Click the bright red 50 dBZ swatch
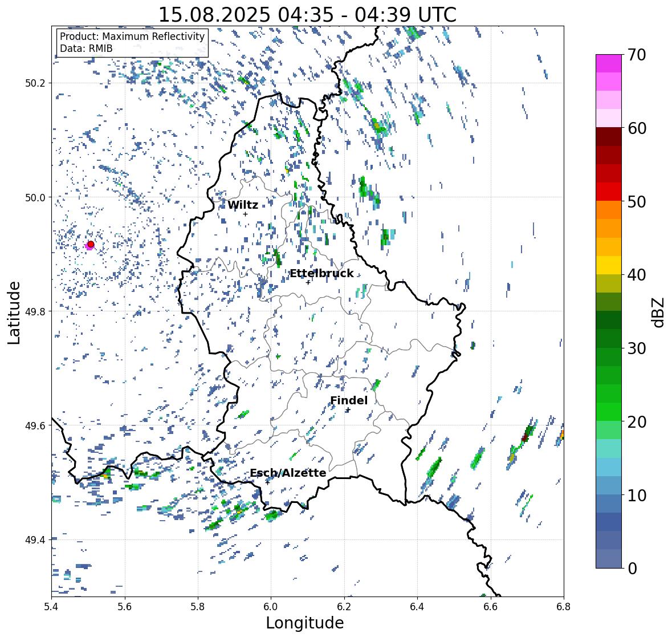The image size is (672, 637). pyautogui.click(x=609, y=192)
